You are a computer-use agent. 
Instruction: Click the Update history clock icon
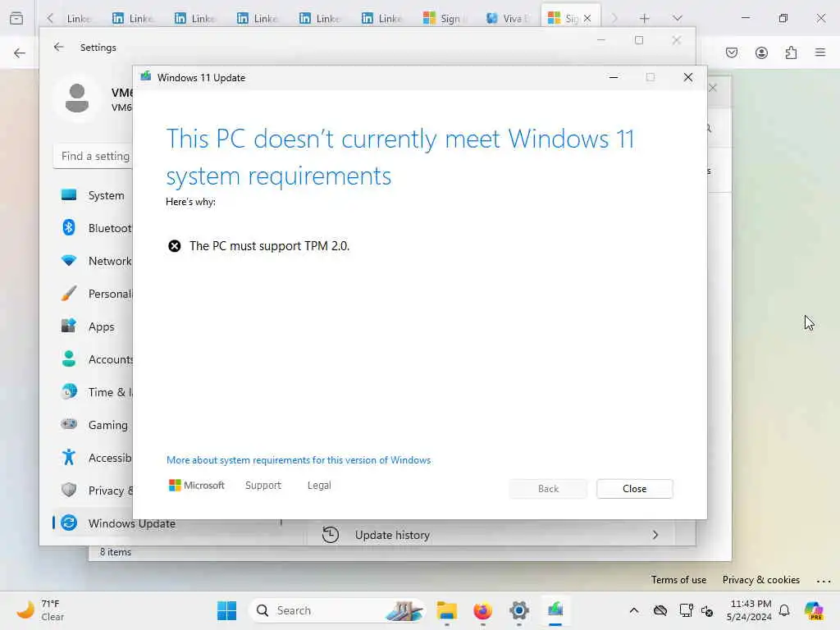point(331,535)
